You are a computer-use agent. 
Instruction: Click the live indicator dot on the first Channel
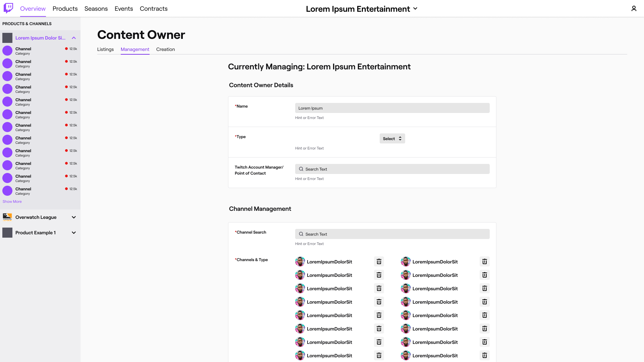tap(66, 48)
